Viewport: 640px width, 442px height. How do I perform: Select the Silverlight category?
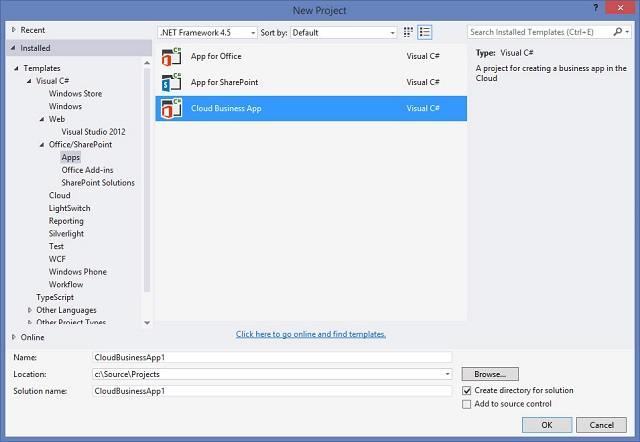click(x=66, y=233)
